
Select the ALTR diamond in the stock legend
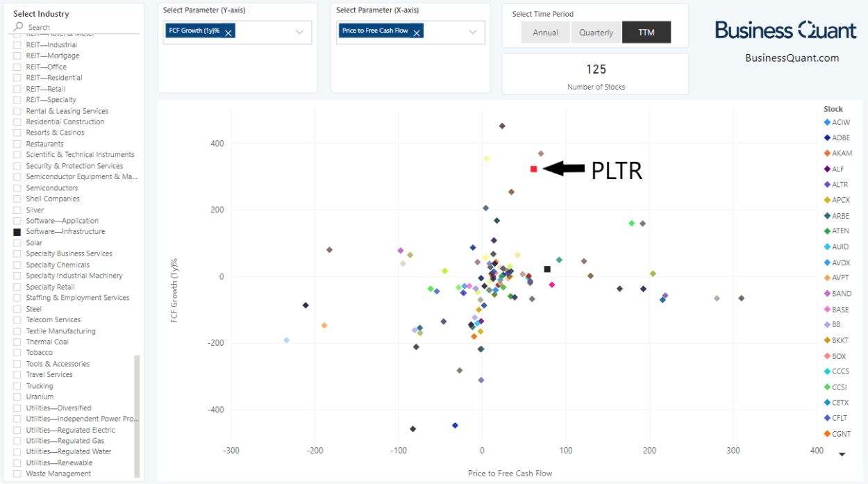[x=827, y=185]
